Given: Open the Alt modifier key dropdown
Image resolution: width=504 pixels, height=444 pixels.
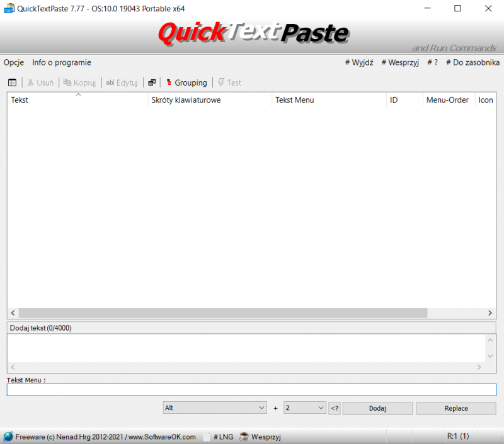Looking at the screenshot, I should [x=215, y=408].
